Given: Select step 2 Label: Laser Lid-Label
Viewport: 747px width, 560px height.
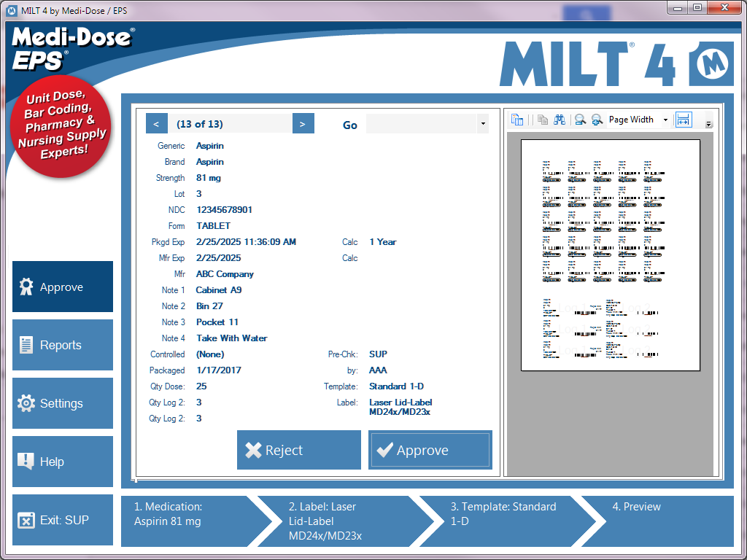Looking at the screenshot, I should point(350,521).
